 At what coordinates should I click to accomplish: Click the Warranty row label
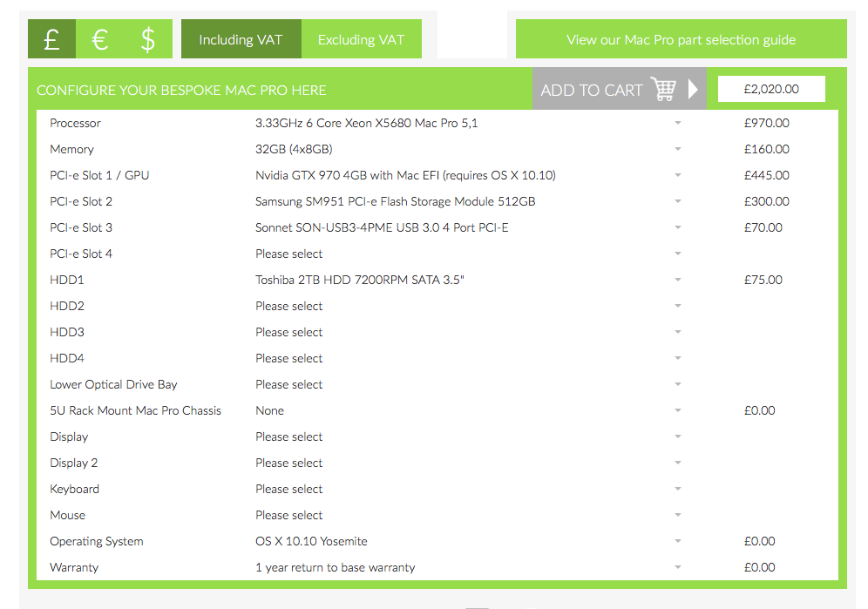[74, 567]
